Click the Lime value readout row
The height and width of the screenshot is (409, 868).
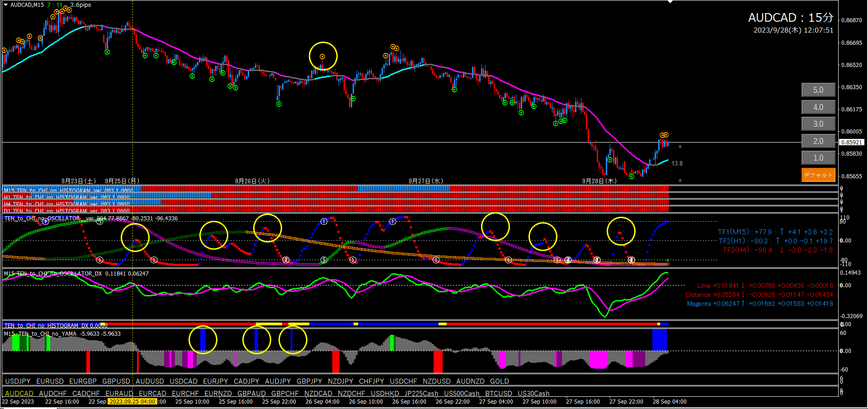tap(765, 285)
